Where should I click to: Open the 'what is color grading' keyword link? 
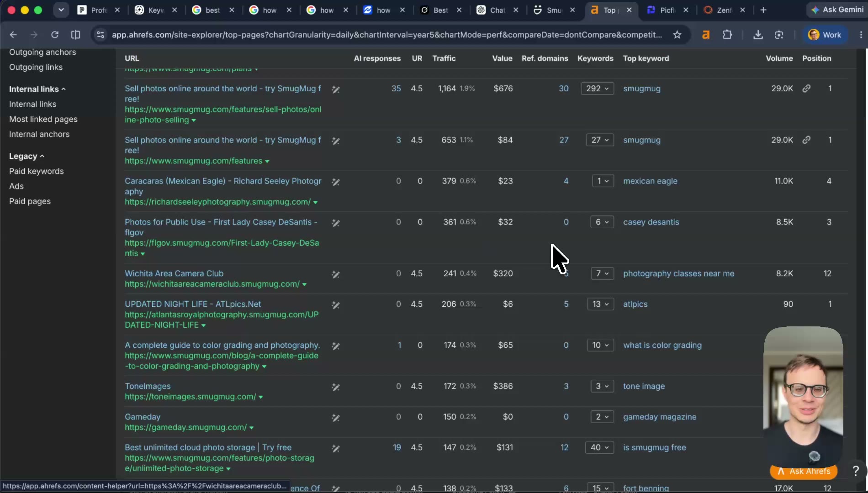(662, 345)
